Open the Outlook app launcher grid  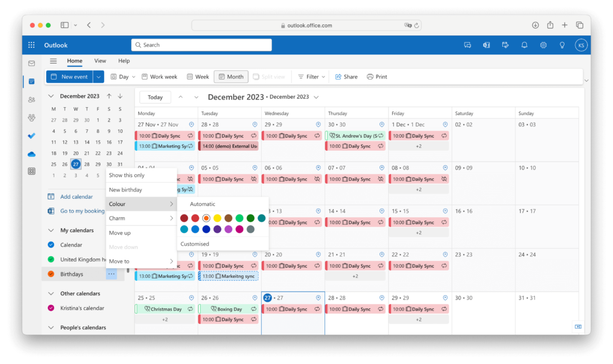(x=31, y=45)
